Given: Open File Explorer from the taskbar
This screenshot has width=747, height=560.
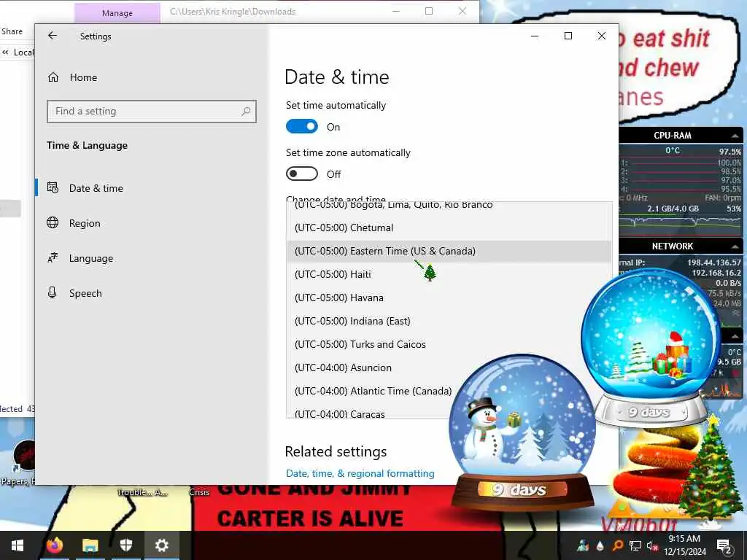Looking at the screenshot, I should point(90,545).
